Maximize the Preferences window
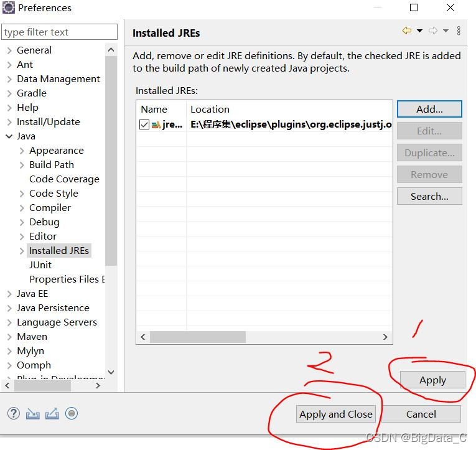Screen dimensions: 476x450 (413, 7)
